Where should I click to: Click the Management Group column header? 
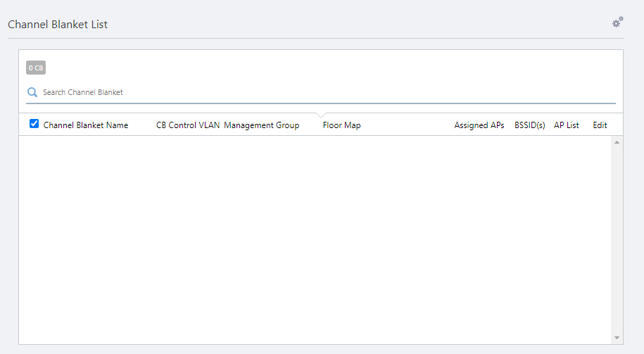point(261,125)
